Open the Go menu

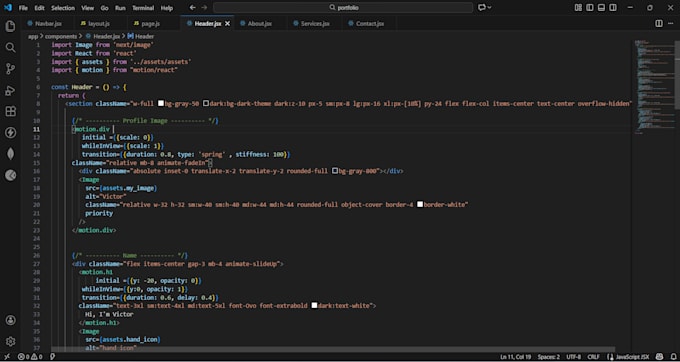pos(105,8)
